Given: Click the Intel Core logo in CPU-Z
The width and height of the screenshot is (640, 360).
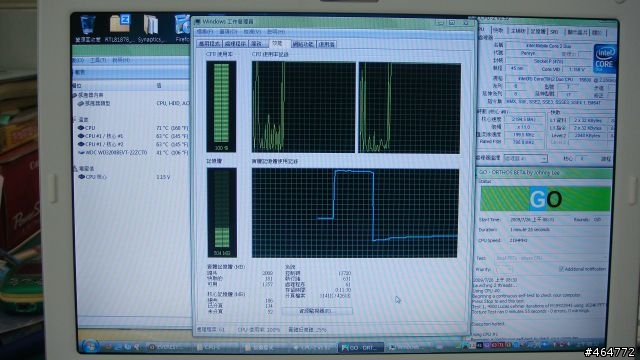Looking at the screenshot, I should 604,58.
